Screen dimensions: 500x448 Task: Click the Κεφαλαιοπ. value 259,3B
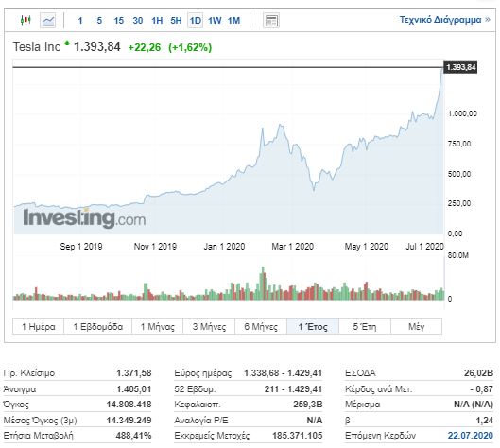click(308, 405)
